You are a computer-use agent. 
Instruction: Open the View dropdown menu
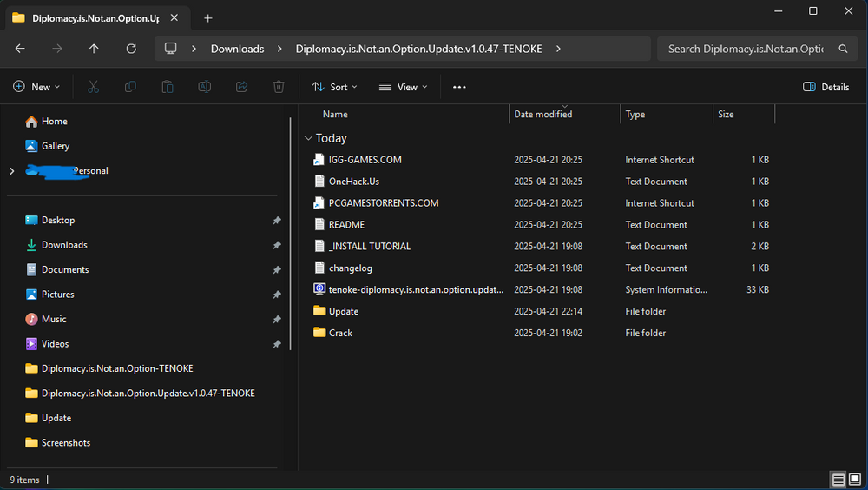pyautogui.click(x=403, y=87)
